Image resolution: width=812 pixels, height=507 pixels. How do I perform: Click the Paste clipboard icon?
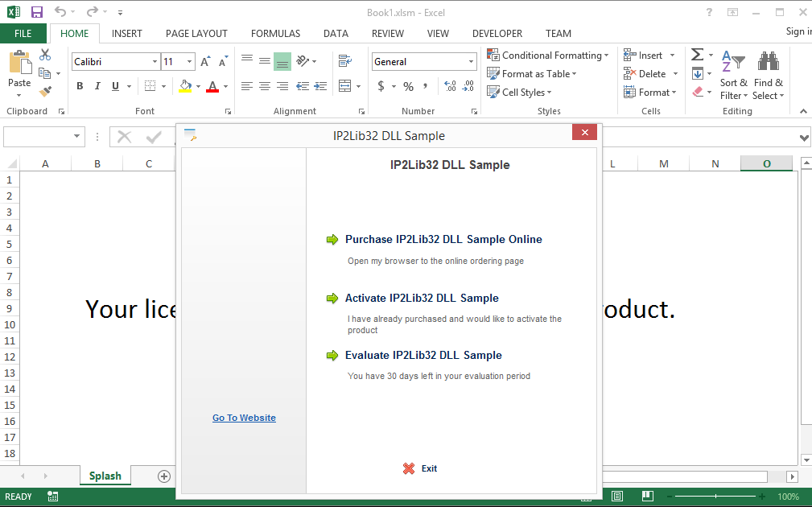click(19, 63)
